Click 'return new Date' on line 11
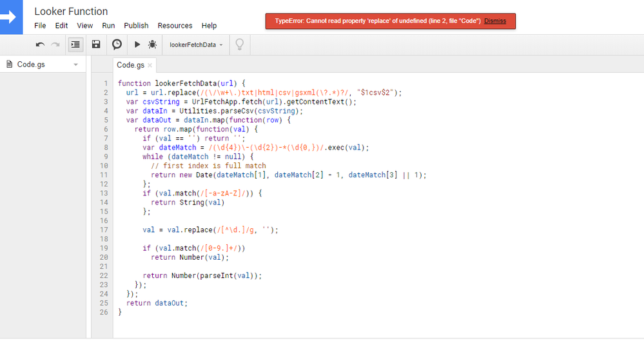Viewport: 644px width, 341px height. pyautogui.click(x=182, y=175)
